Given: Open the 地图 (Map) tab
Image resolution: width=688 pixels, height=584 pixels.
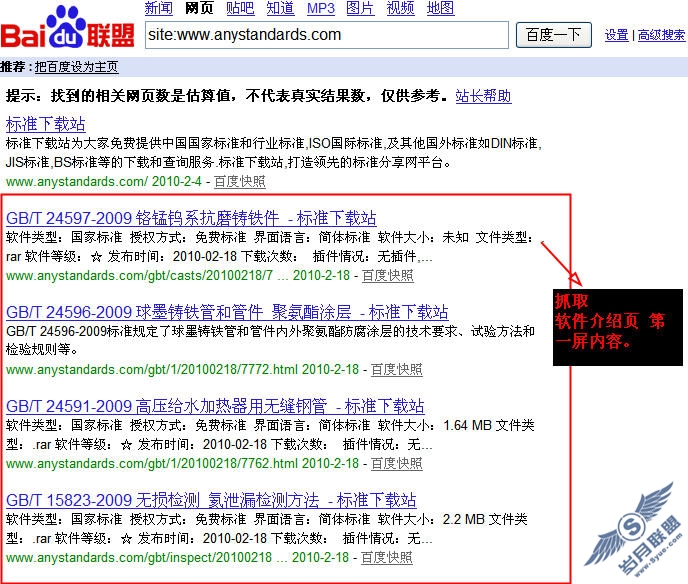Looking at the screenshot, I should click(440, 8).
